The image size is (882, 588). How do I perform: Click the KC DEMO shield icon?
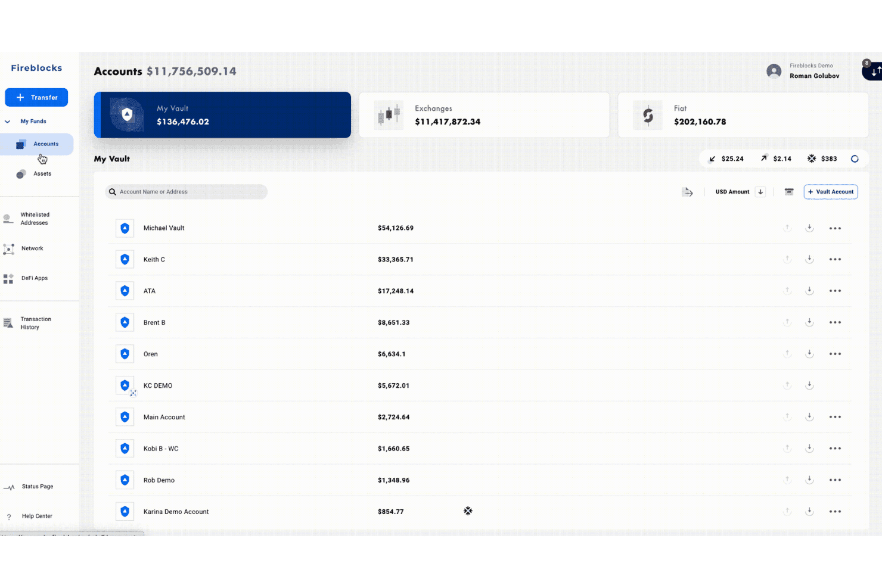(x=125, y=386)
